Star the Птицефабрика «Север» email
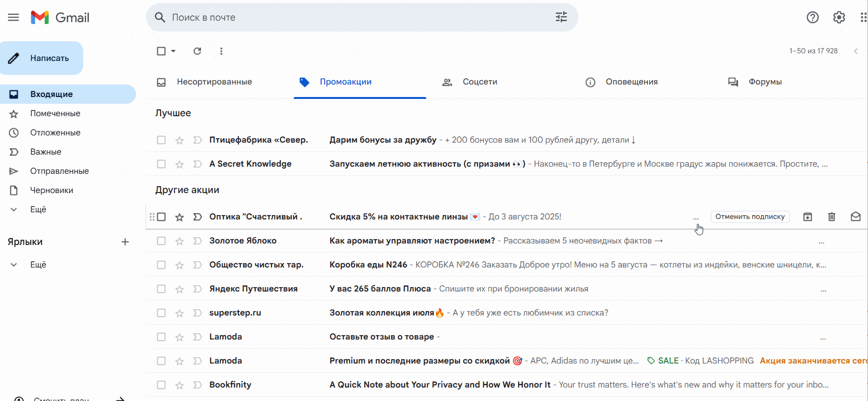The image size is (868, 401). point(179,140)
